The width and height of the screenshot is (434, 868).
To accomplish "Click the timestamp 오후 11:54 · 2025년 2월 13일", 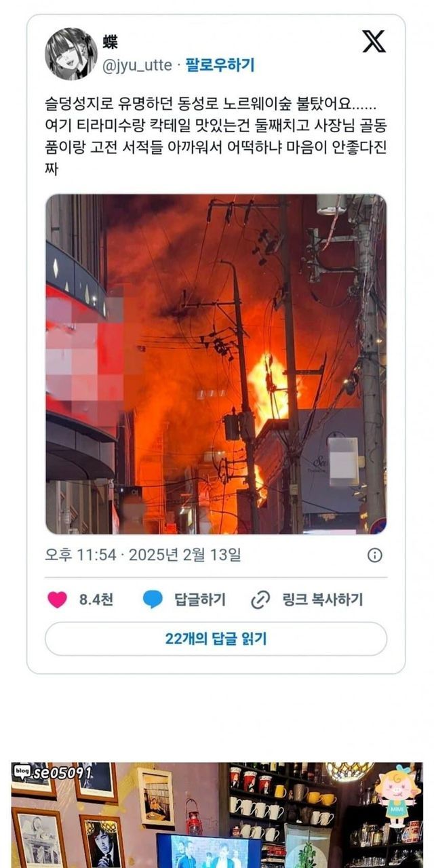I will point(142,555).
